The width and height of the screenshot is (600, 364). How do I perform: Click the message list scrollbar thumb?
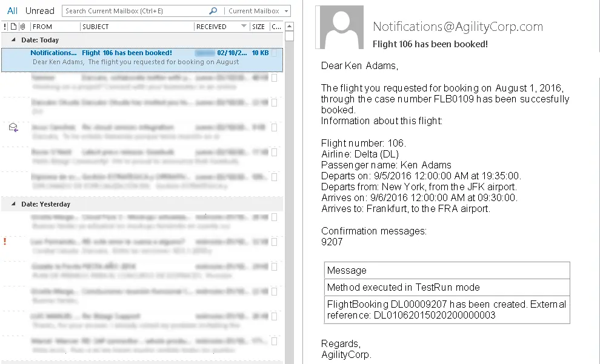click(x=290, y=36)
